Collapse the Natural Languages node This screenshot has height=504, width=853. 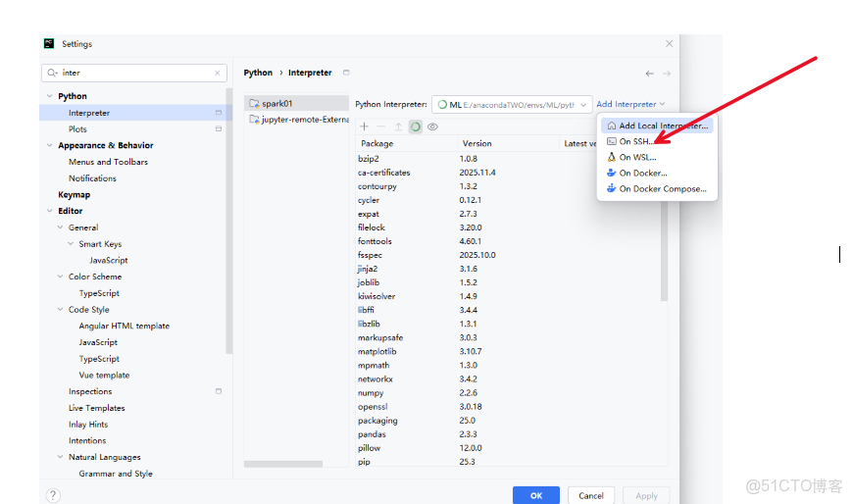pyautogui.click(x=60, y=457)
